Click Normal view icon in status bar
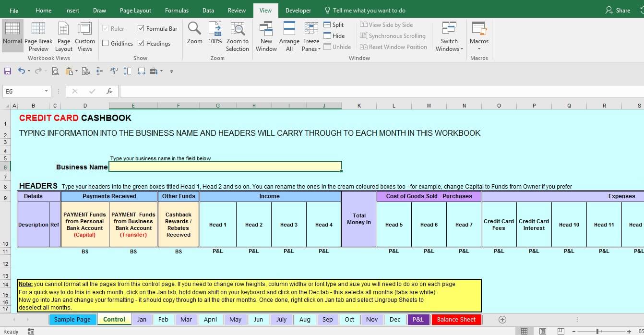644x335 pixels. 524,331
